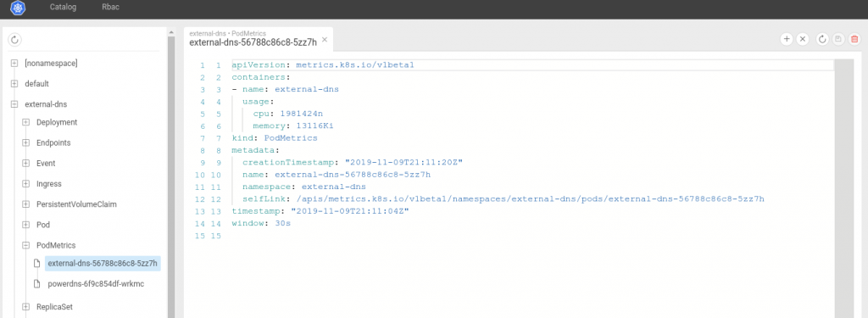This screenshot has height=318, width=868.
Task: Select the [nonamespace] tree label
Action: (51, 63)
